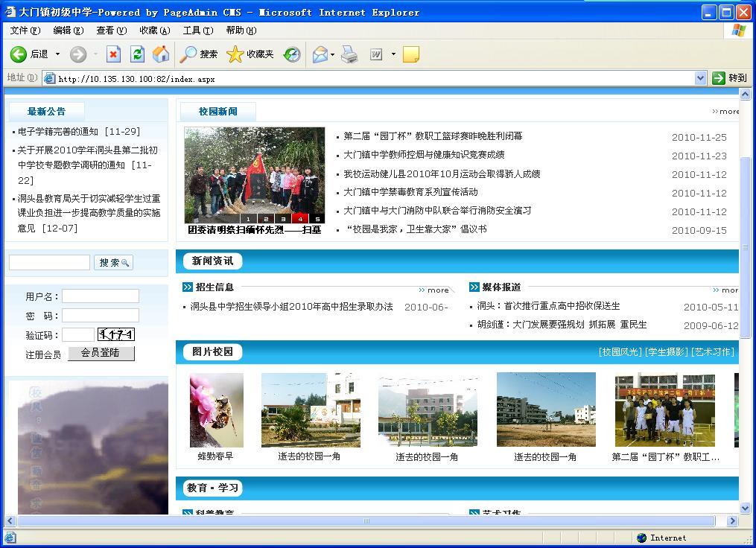Screen dimensions: 756x548
Task: Click the Print toolbar icon
Action: point(349,54)
